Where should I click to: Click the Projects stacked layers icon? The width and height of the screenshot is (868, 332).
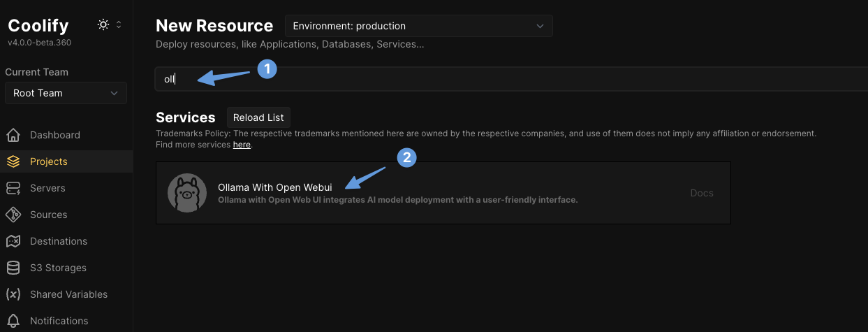[13, 161]
